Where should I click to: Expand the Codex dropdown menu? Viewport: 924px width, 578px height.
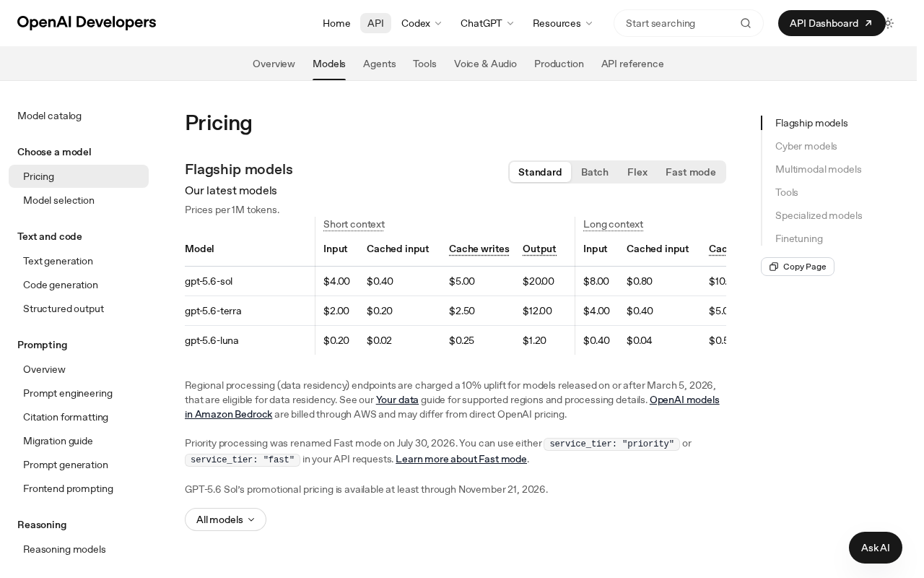coord(422,23)
